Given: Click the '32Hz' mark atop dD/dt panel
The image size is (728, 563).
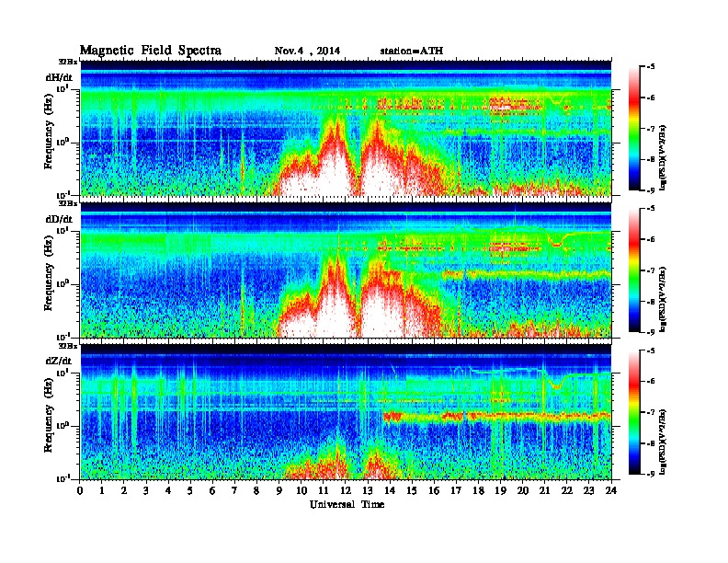Looking at the screenshot, I should [68, 203].
